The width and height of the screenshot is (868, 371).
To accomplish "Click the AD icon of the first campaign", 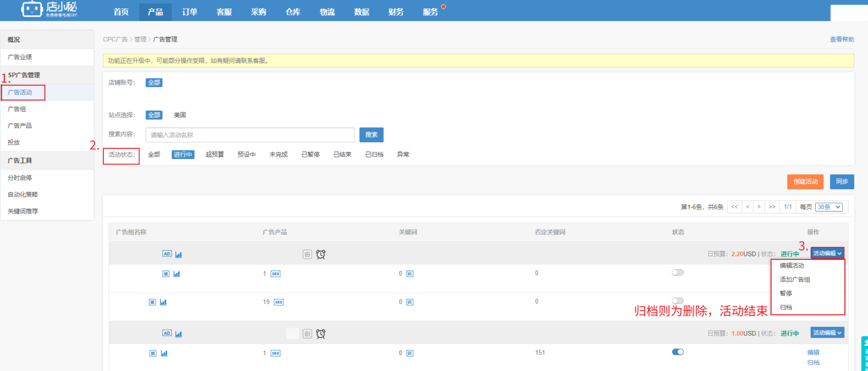I will coord(167,254).
